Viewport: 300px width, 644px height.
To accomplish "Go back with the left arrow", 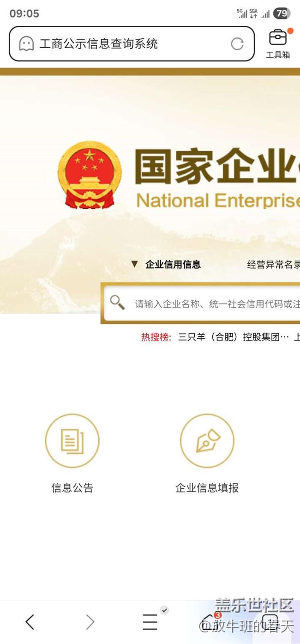I will (30, 622).
